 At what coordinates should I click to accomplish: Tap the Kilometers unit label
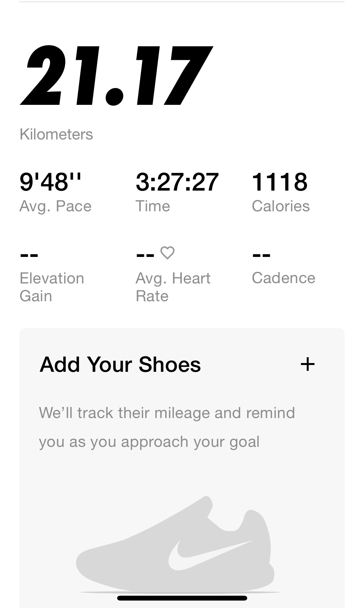point(56,134)
